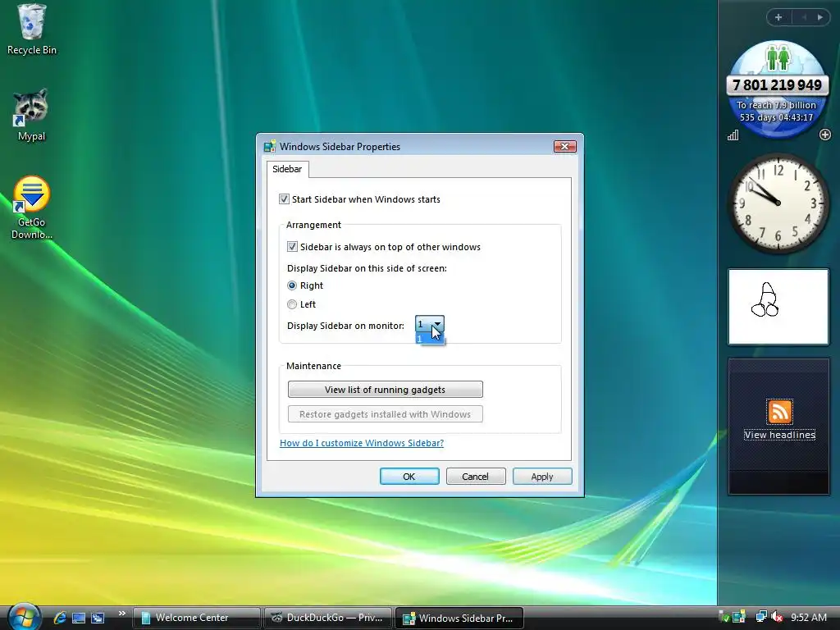This screenshot has width=840, height=630.
Task: Switch to Welcome Center taskbar button
Action: [x=196, y=618]
